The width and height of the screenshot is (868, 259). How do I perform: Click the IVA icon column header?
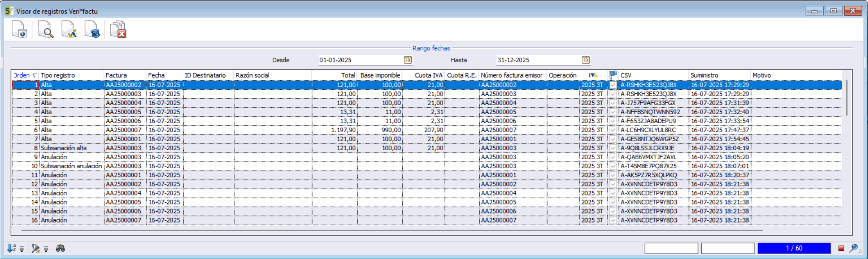pos(593,75)
